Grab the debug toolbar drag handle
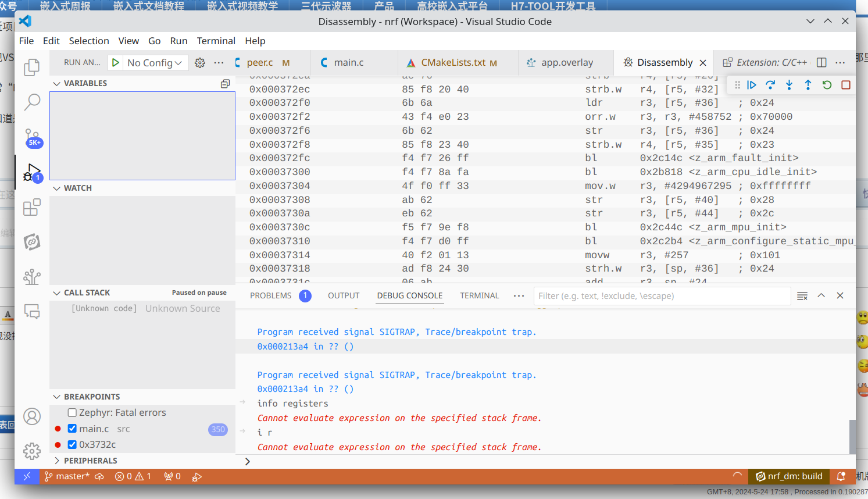Image resolution: width=868 pixels, height=499 pixels. pos(737,85)
